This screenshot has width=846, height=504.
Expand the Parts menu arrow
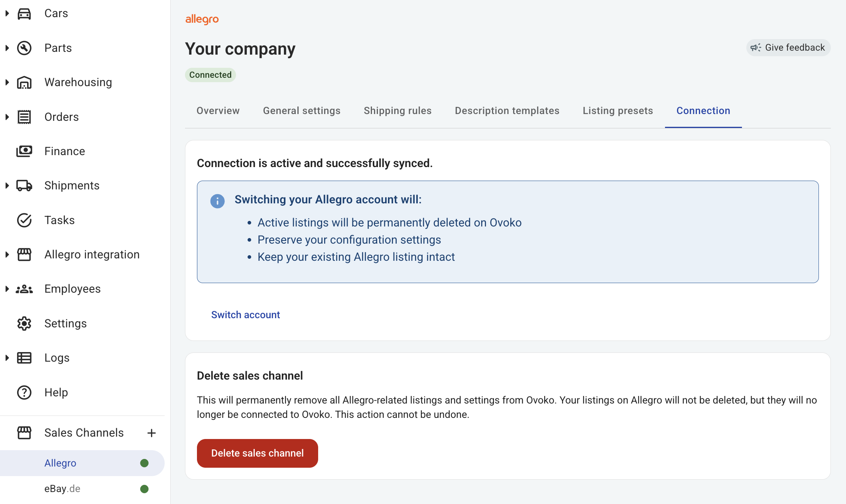(x=7, y=48)
